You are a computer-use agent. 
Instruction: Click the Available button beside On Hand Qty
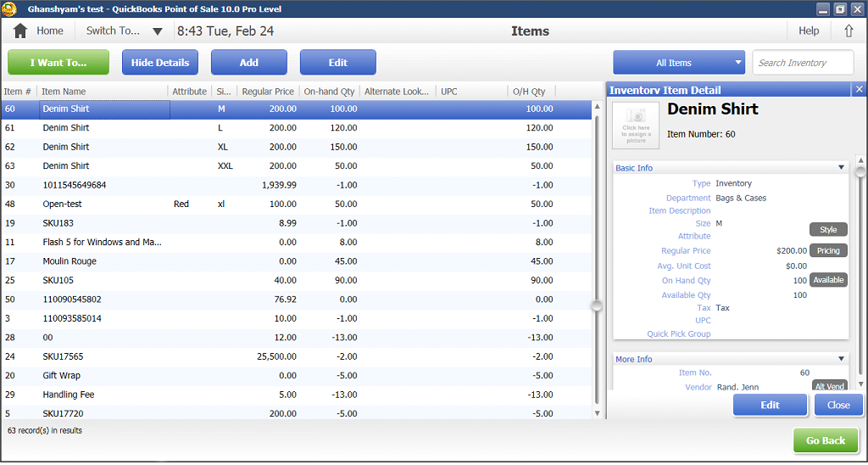(828, 280)
